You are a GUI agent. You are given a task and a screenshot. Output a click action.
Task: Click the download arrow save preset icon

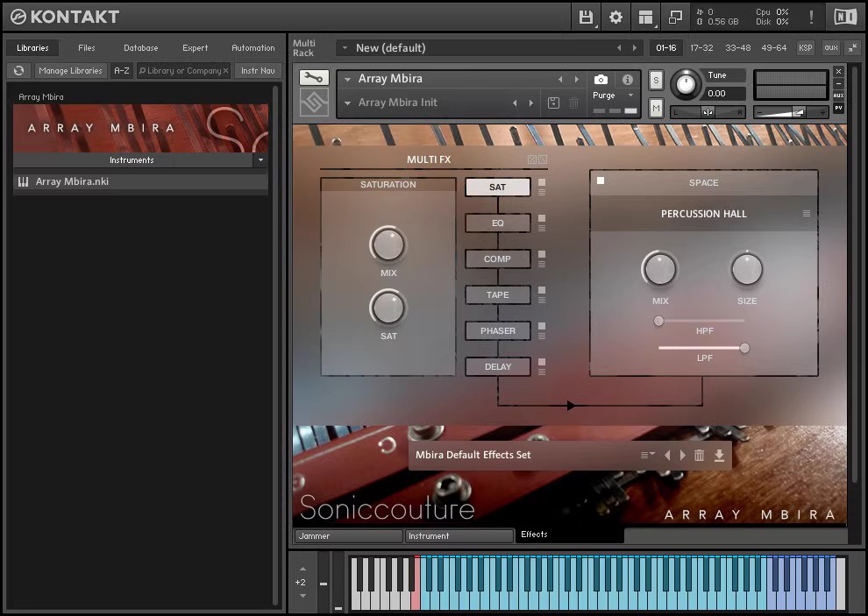tap(719, 455)
